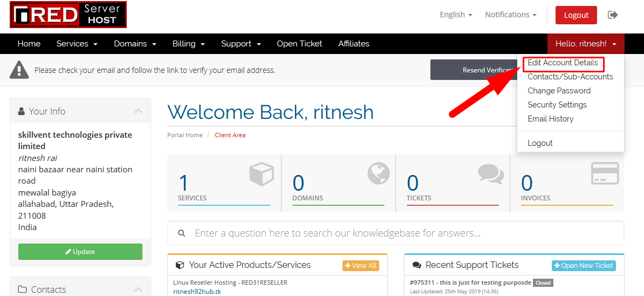Click the magnifier icon in knowledgebase search

click(x=181, y=233)
